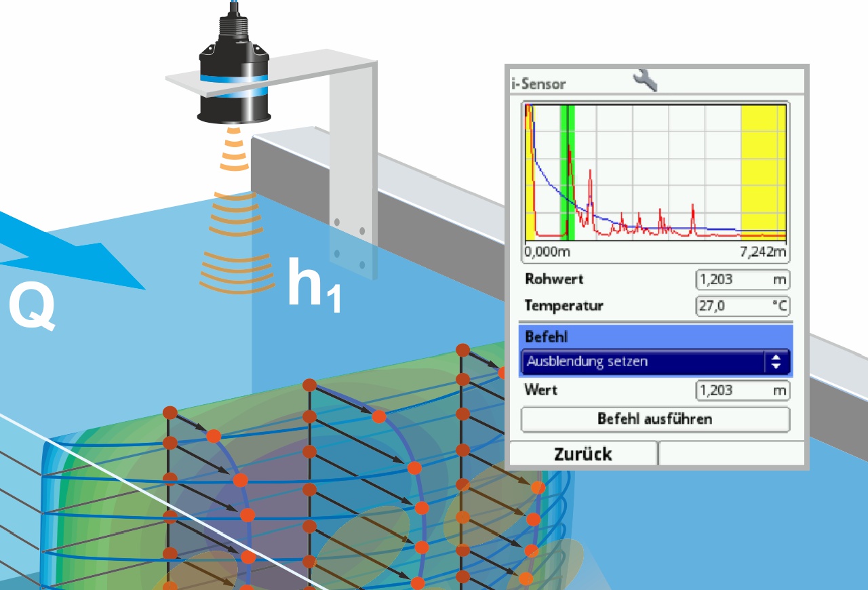Click the empty softkey beside Zurück
The width and height of the screenshot is (868, 590).
click(732, 454)
